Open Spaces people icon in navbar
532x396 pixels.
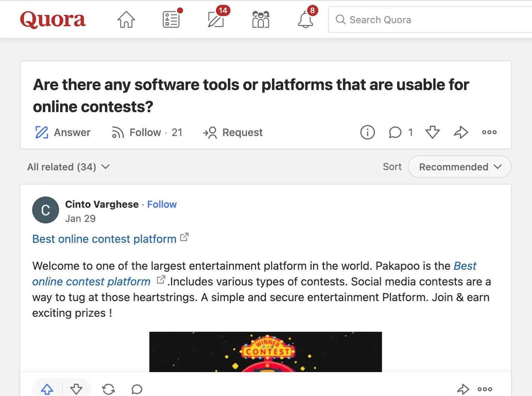pyautogui.click(x=261, y=20)
